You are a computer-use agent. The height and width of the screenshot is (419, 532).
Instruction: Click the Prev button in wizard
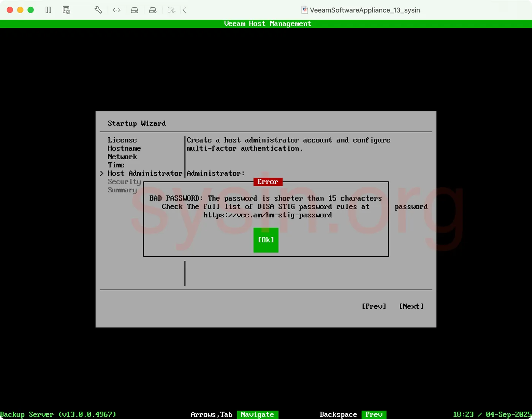[x=374, y=306]
